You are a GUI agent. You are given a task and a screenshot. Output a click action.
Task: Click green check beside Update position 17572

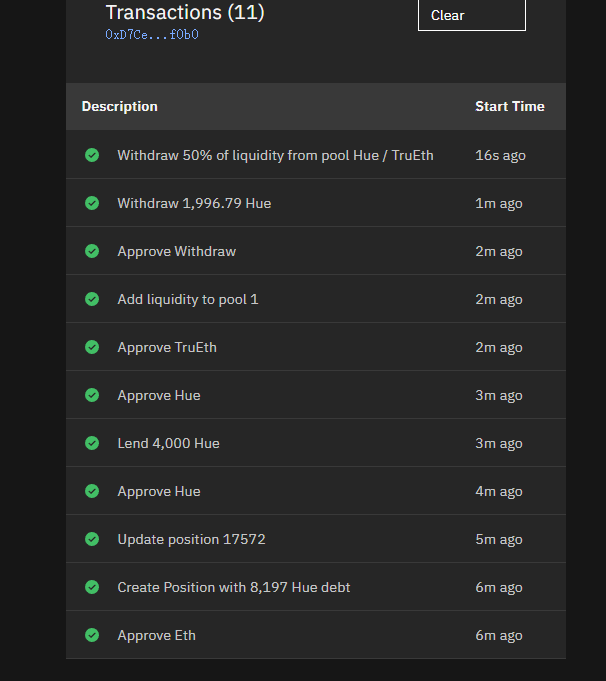92,539
